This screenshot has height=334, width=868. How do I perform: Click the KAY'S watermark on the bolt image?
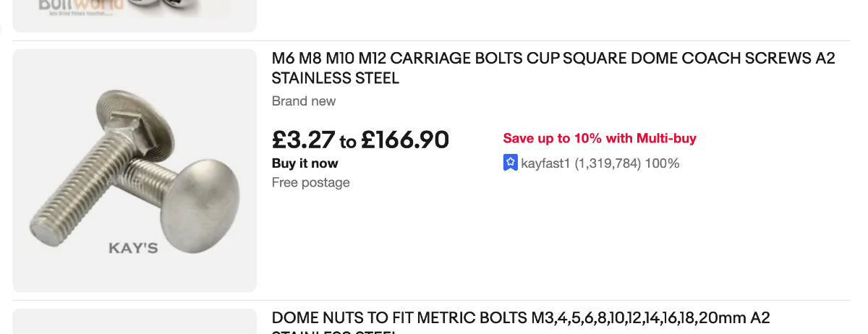[x=133, y=248]
